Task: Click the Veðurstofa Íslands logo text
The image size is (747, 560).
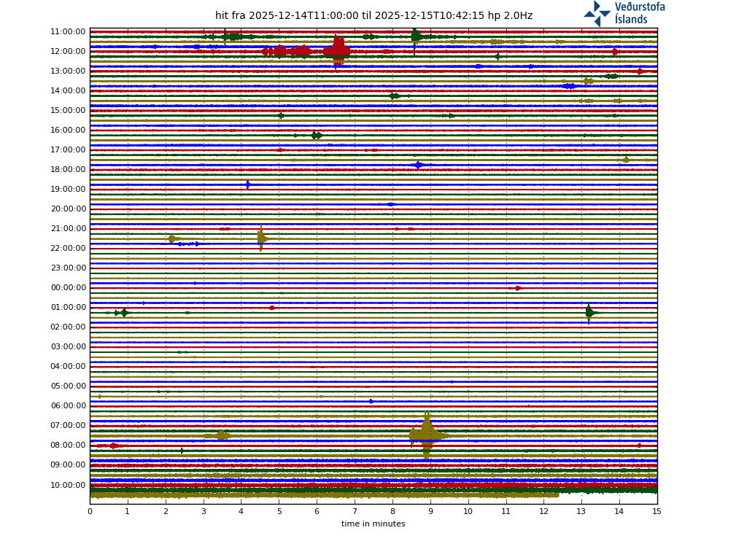Action: [640, 13]
